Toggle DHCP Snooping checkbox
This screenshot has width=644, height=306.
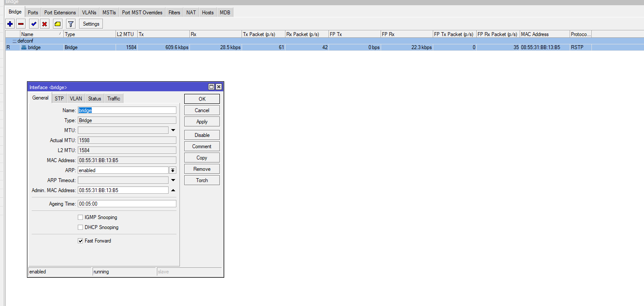point(80,227)
